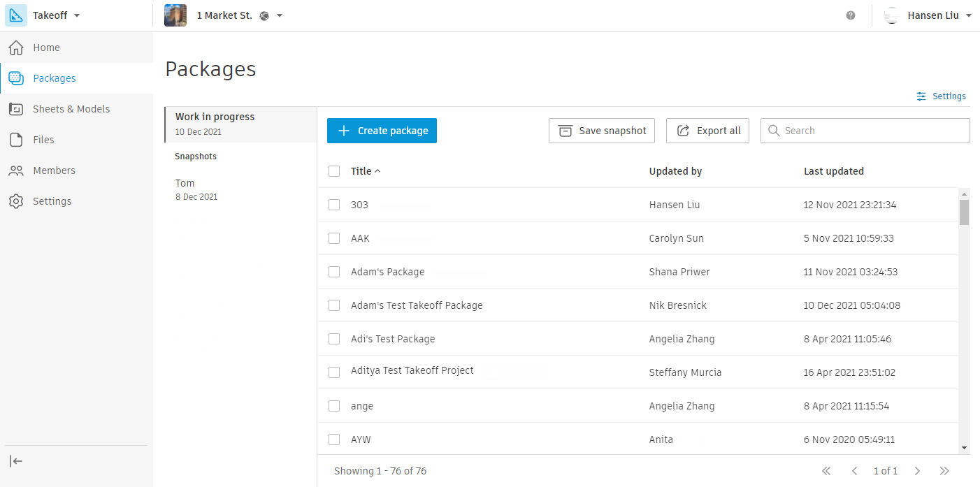Select the Adam's Test Takeoff Package checkbox

(x=334, y=305)
